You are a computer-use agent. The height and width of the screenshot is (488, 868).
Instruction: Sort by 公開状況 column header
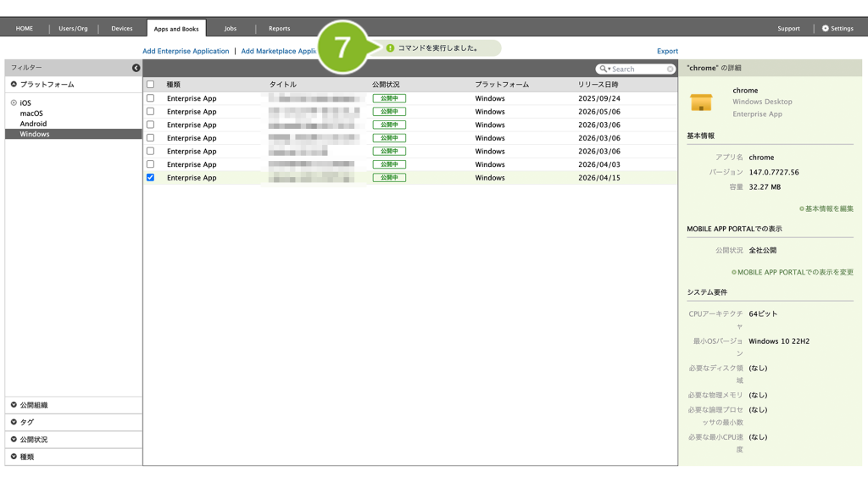[386, 85]
